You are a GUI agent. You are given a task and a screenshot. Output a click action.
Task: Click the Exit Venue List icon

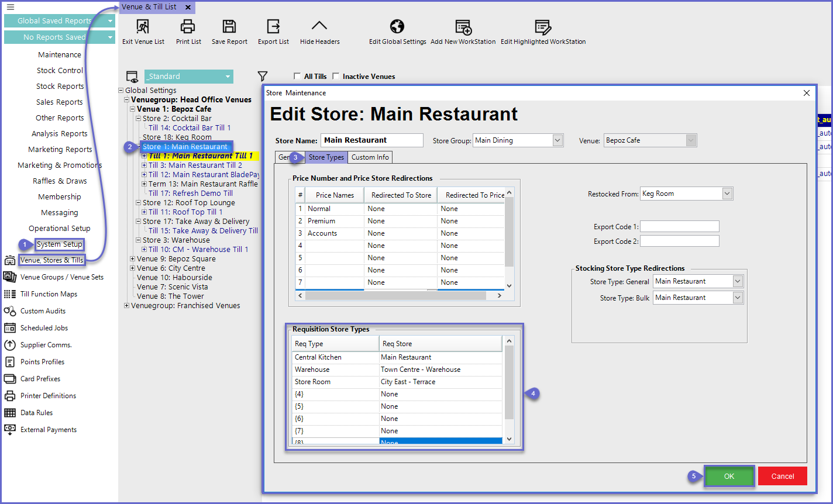coord(143,27)
